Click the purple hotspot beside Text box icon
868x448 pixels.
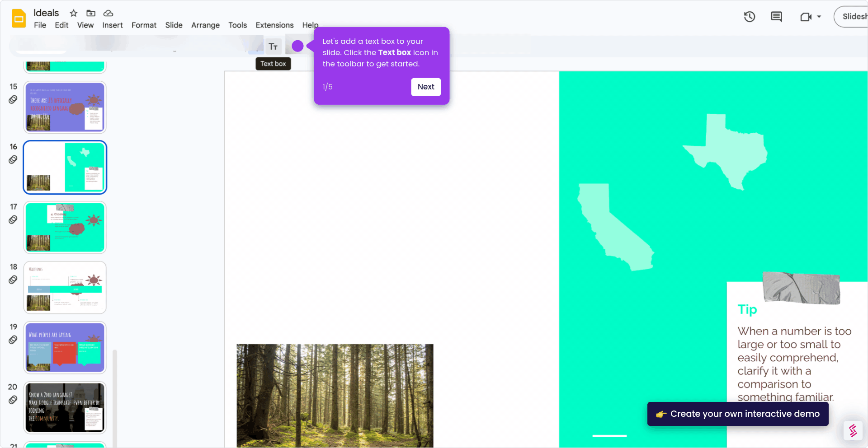(297, 46)
